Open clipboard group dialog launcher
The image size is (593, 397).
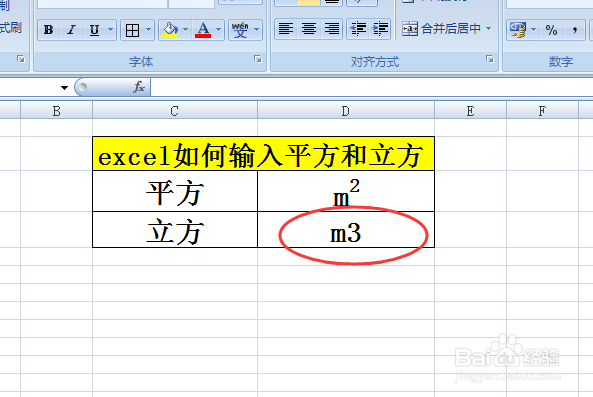[x=21, y=59]
